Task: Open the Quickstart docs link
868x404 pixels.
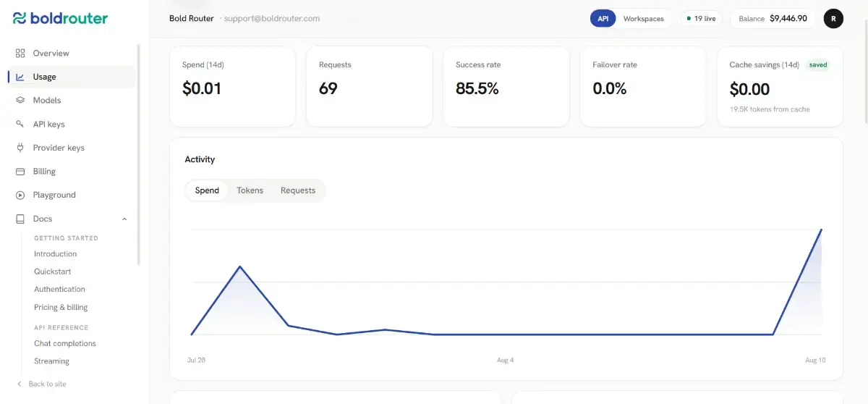Action: click(x=53, y=272)
